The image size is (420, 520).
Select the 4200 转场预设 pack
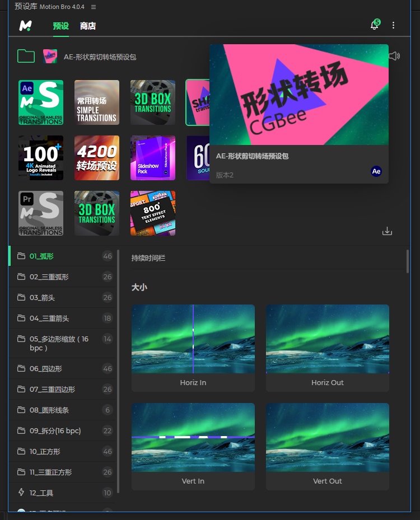tap(97, 158)
